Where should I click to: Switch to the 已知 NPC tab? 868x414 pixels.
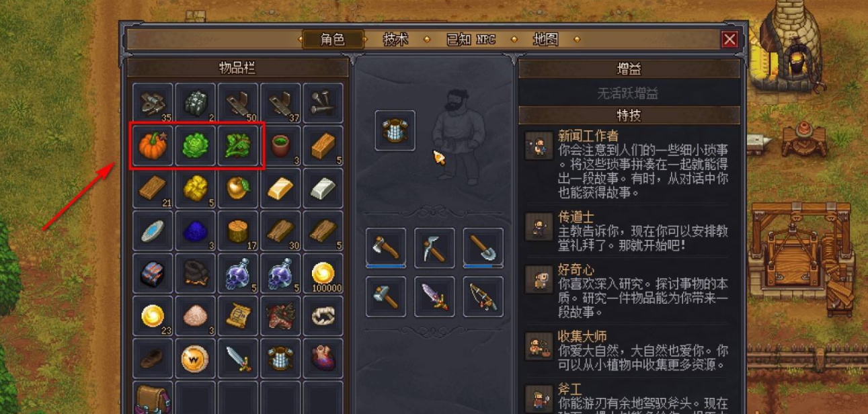click(471, 40)
